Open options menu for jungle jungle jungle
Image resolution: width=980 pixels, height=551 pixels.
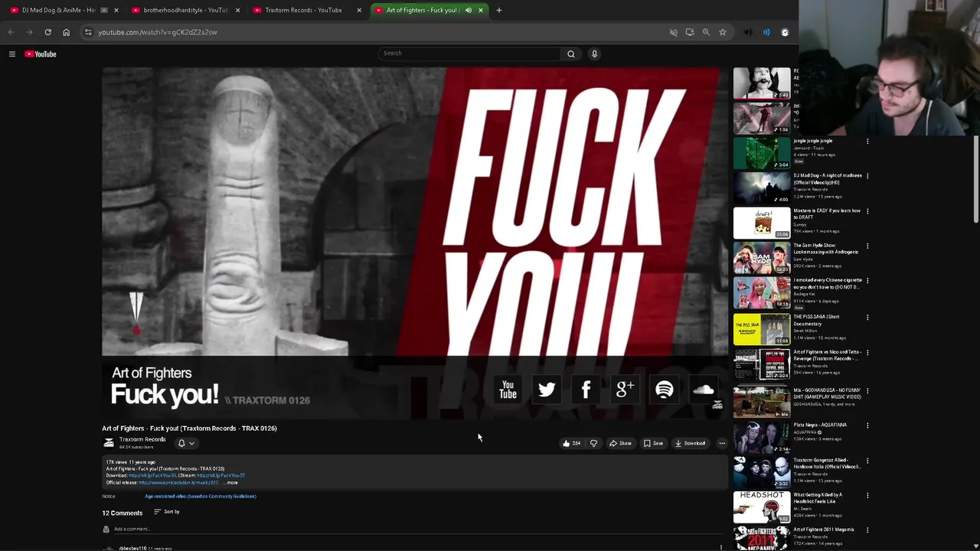[867, 142]
